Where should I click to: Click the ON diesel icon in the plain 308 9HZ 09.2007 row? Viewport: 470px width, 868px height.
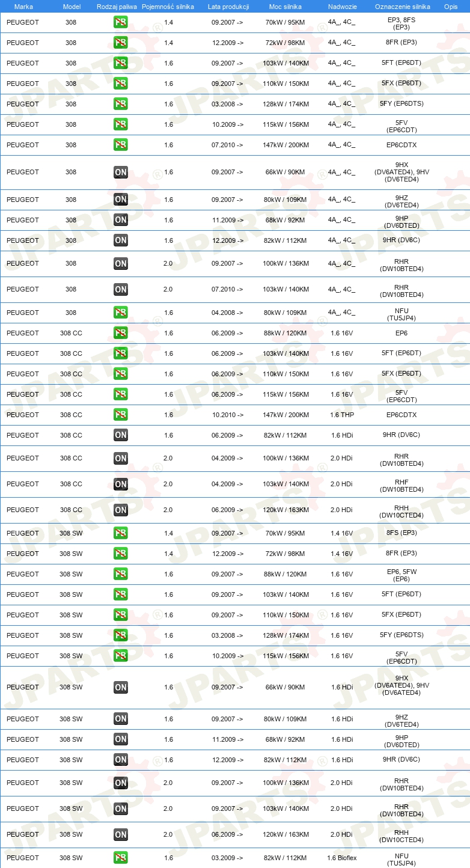tap(121, 200)
